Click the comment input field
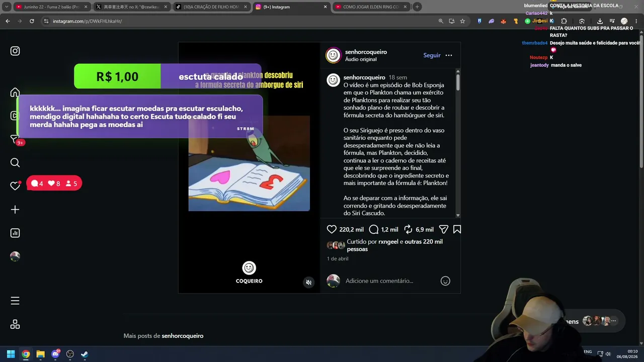 point(387,281)
